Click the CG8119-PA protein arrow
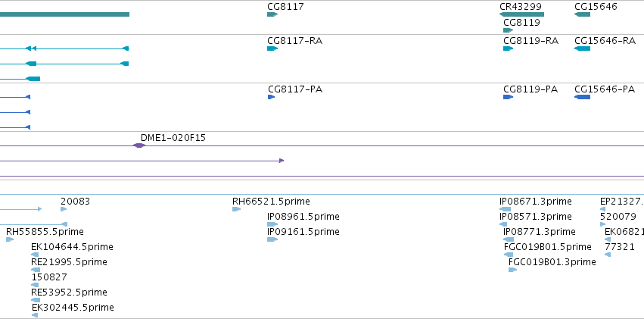 click(508, 97)
